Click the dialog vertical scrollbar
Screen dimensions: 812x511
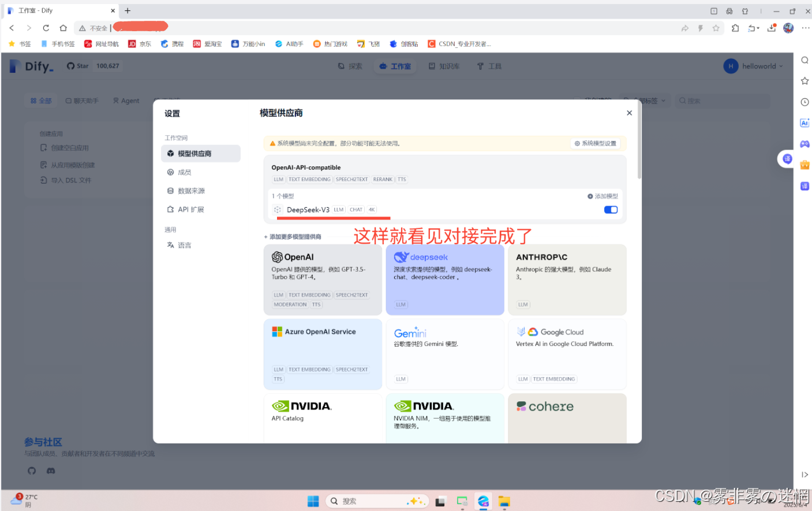[x=639, y=141]
